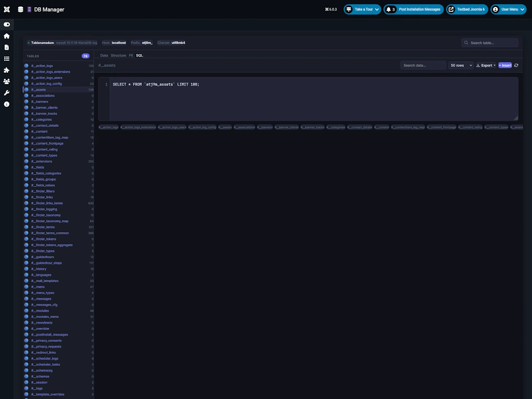Switch to the Structure tab

coord(118,55)
